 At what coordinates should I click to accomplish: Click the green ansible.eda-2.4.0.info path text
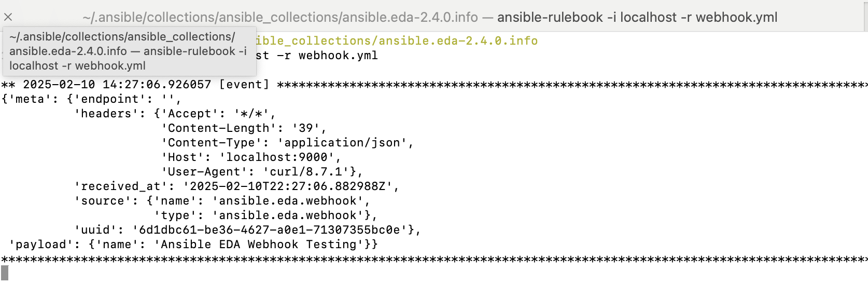pos(397,40)
